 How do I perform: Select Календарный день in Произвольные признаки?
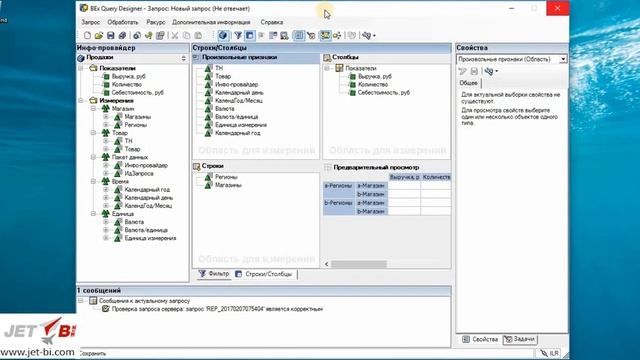tap(239, 93)
